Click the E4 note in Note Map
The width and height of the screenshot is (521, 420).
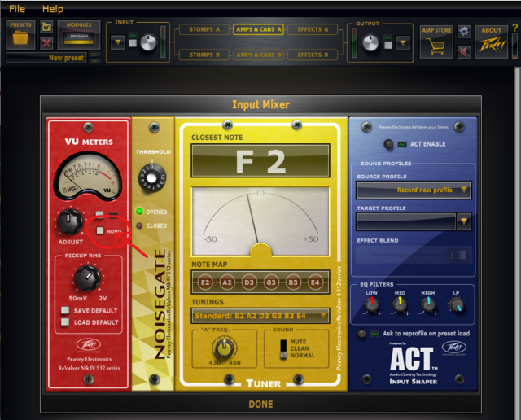[315, 282]
